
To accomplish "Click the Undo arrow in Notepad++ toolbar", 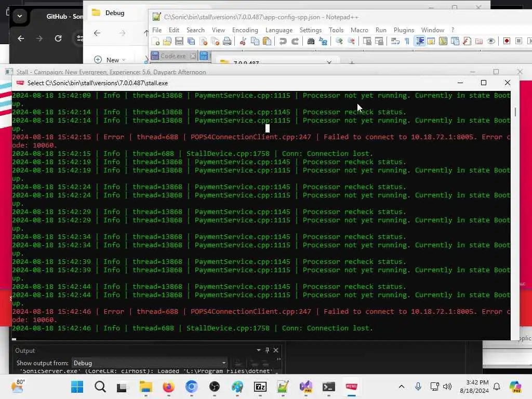I will [x=283, y=42].
